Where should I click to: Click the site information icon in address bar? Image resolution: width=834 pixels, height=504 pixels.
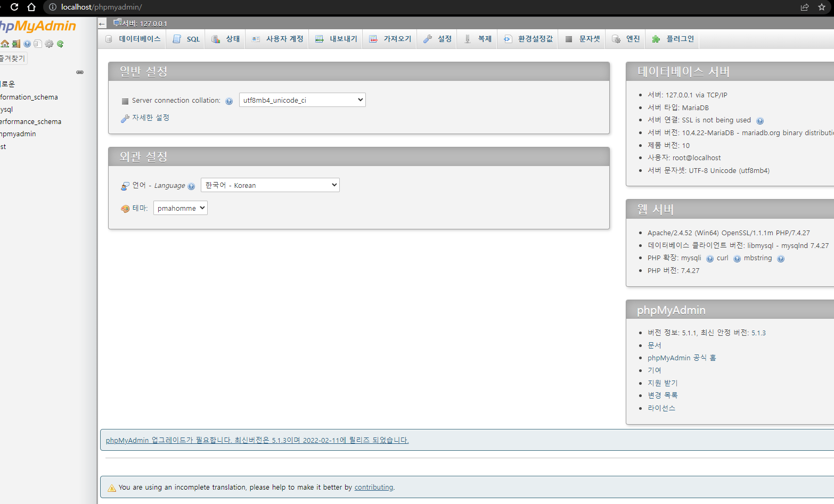(52, 7)
